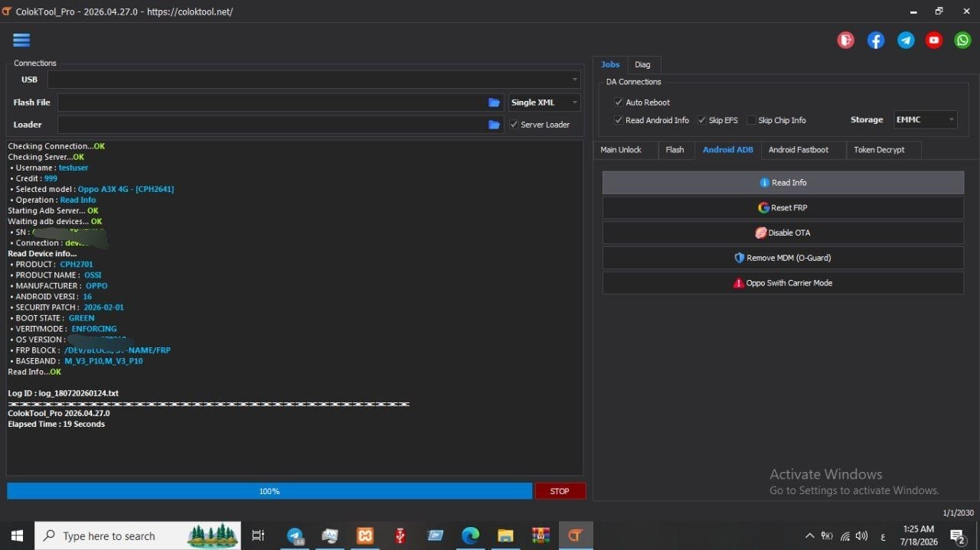Show hidden system tray icons
Screen dimensions: 980x550
810,536
